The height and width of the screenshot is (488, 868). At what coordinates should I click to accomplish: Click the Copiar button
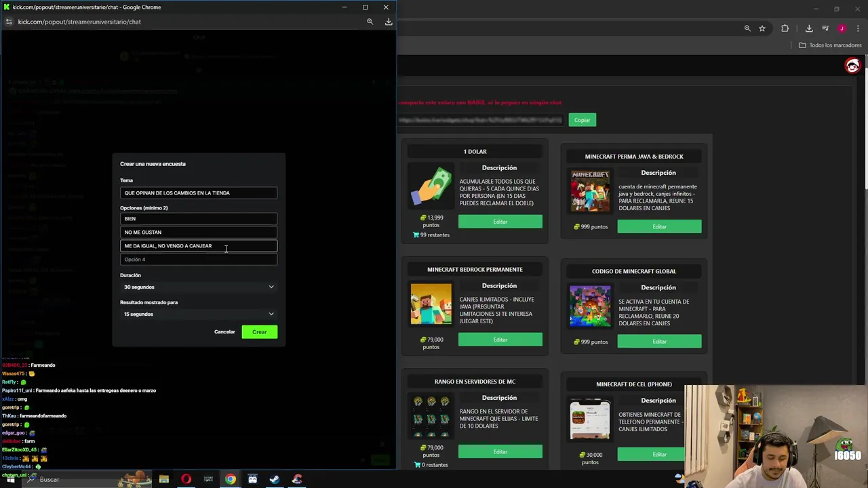[x=583, y=120]
